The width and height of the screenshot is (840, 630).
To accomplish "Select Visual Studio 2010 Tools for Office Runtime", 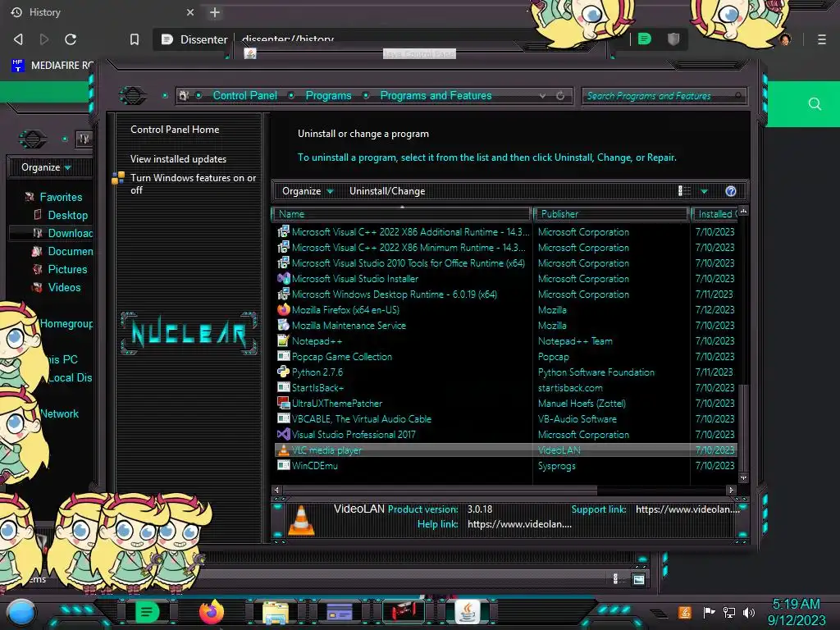I will pos(400,263).
